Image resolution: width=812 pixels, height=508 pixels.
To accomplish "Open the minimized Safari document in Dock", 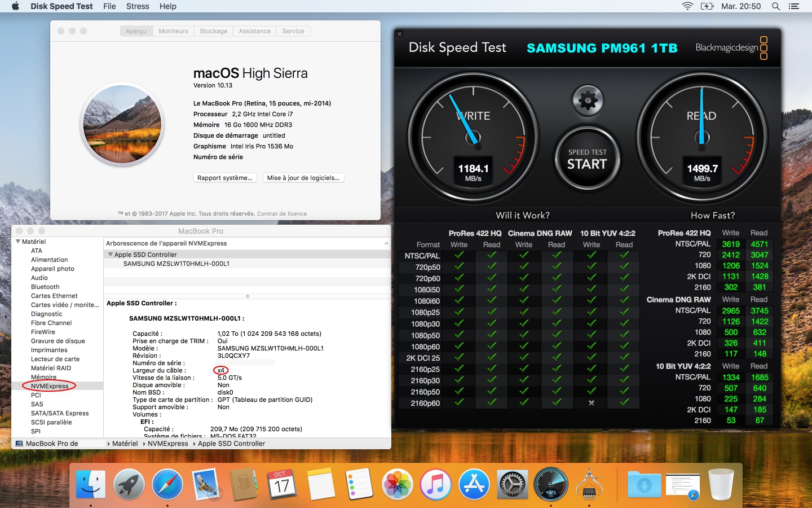I will 683,485.
